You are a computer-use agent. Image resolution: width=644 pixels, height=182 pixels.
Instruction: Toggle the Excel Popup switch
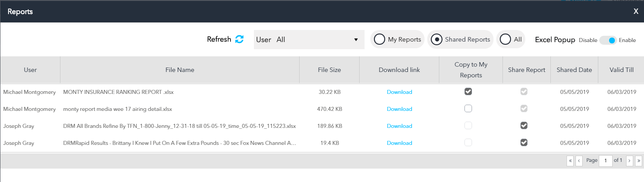pyautogui.click(x=608, y=40)
